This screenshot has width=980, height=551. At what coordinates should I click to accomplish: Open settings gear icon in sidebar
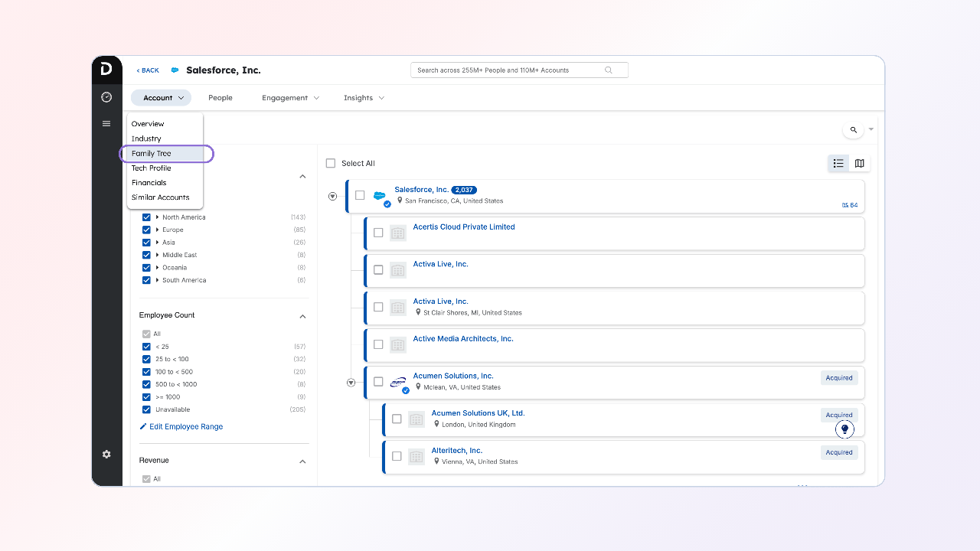106,454
